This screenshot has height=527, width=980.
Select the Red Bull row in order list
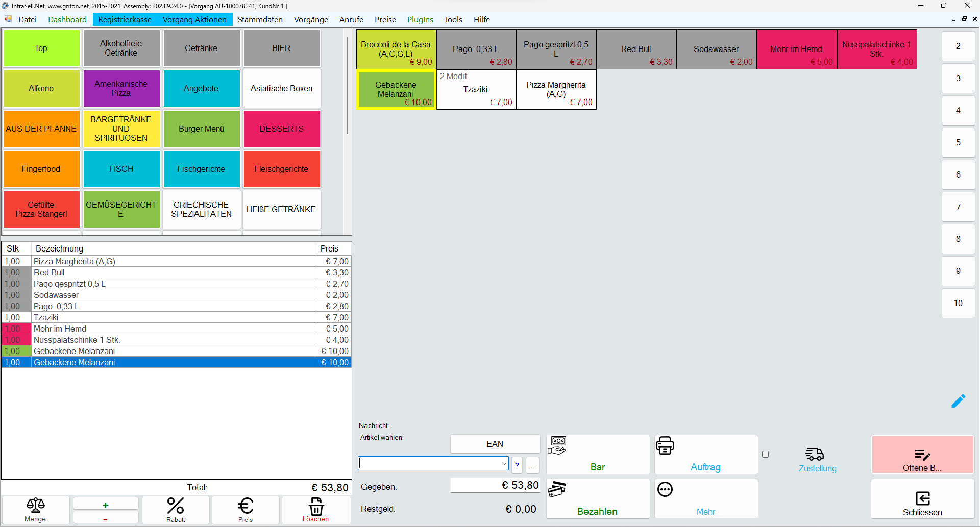tap(177, 272)
